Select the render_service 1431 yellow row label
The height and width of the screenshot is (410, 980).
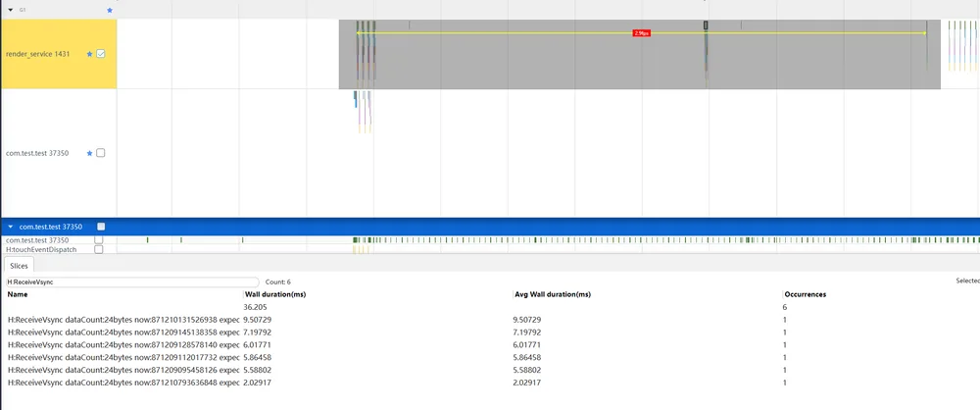[59, 54]
